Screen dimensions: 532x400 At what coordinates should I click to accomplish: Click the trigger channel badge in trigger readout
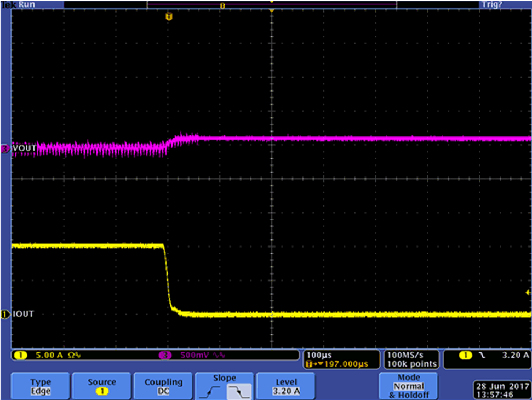[x=465, y=356]
